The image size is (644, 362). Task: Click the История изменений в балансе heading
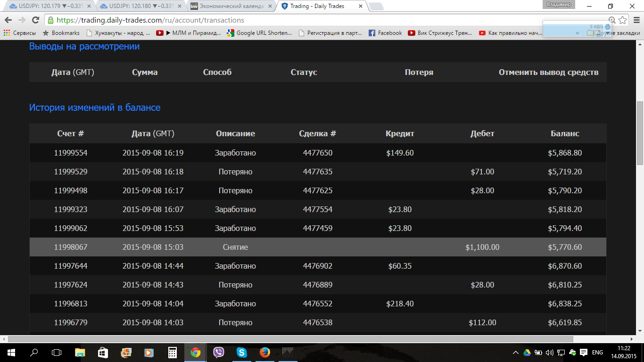(95, 107)
